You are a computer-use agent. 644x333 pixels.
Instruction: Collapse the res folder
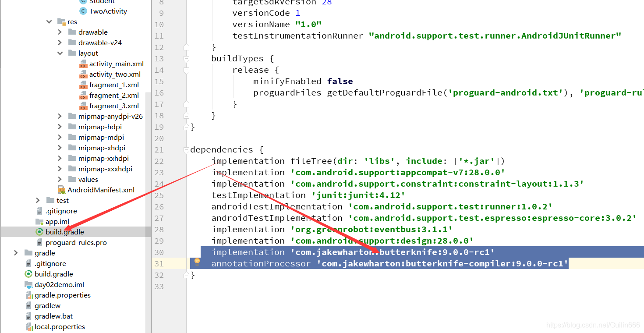pos(49,22)
